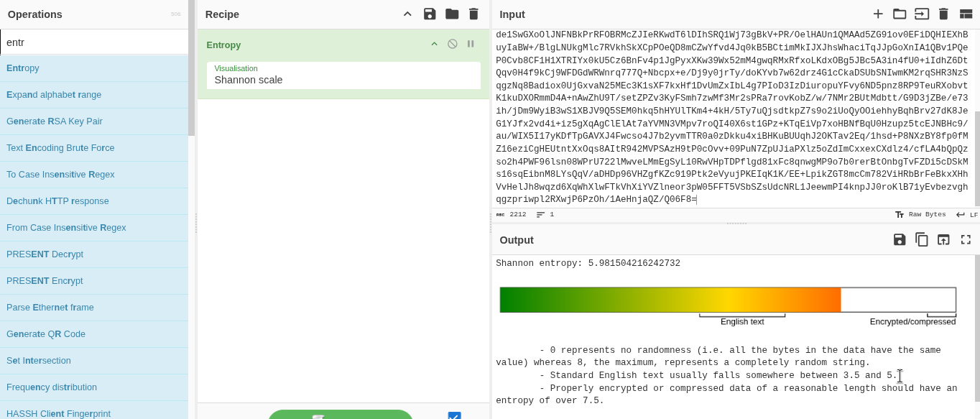Screen dimensions: 980x419
Task: Clear the input and output
Action: coord(943,14)
